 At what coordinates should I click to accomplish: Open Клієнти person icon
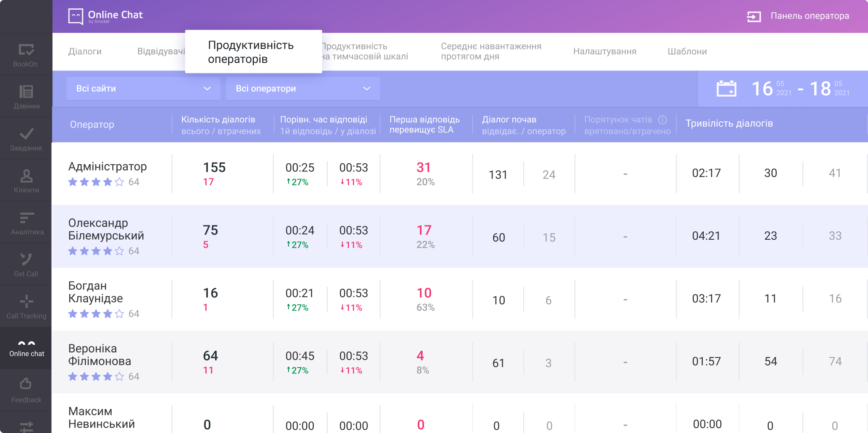point(26,176)
